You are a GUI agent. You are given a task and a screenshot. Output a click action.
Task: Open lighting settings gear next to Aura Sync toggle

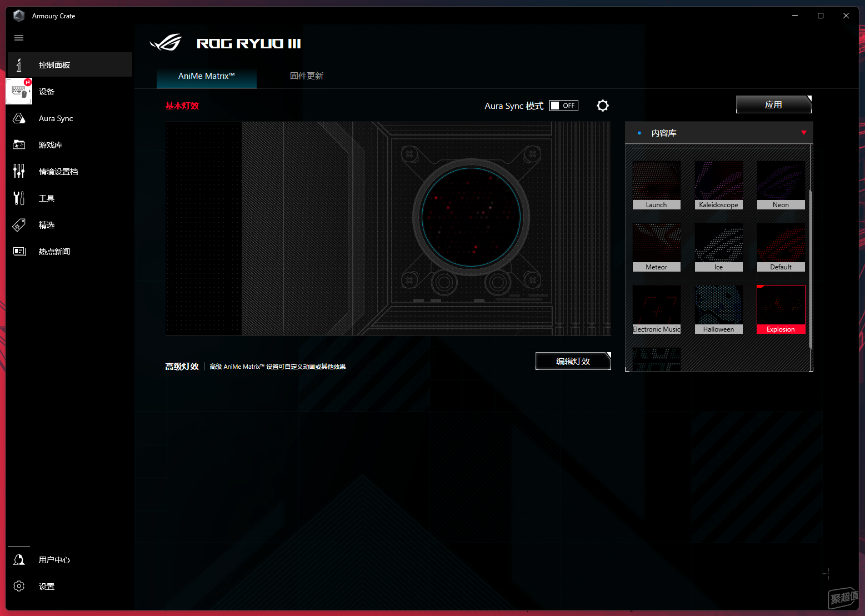(x=603, y=106)
